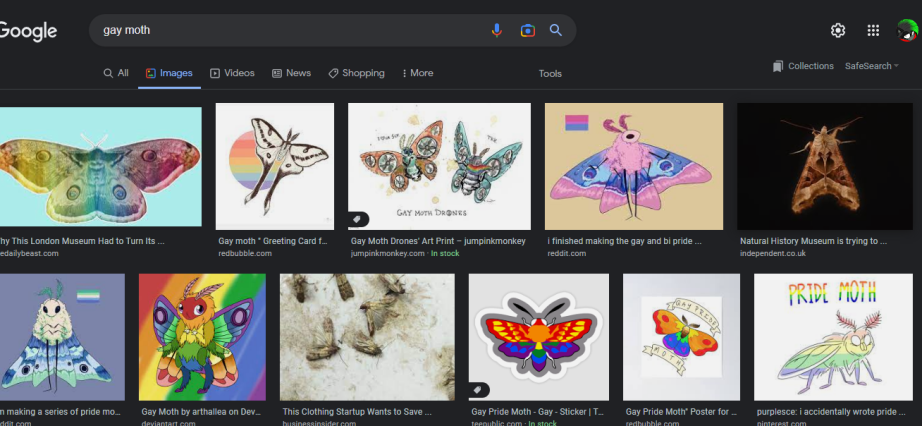Image resolution: width=922 pixels, height=426 pixels.
Task: Open the Gay Moth Drones art print image
Action: pyautogui.click(x=439, y=167)
